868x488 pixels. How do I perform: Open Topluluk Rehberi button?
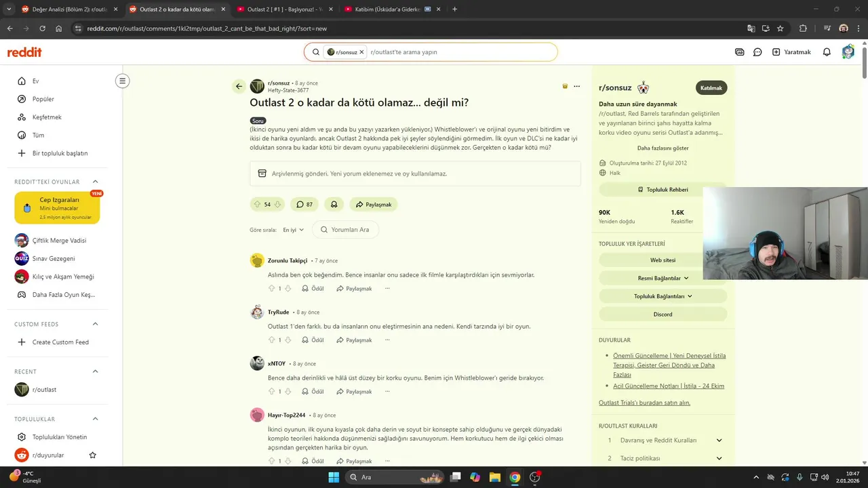point(663,190)
